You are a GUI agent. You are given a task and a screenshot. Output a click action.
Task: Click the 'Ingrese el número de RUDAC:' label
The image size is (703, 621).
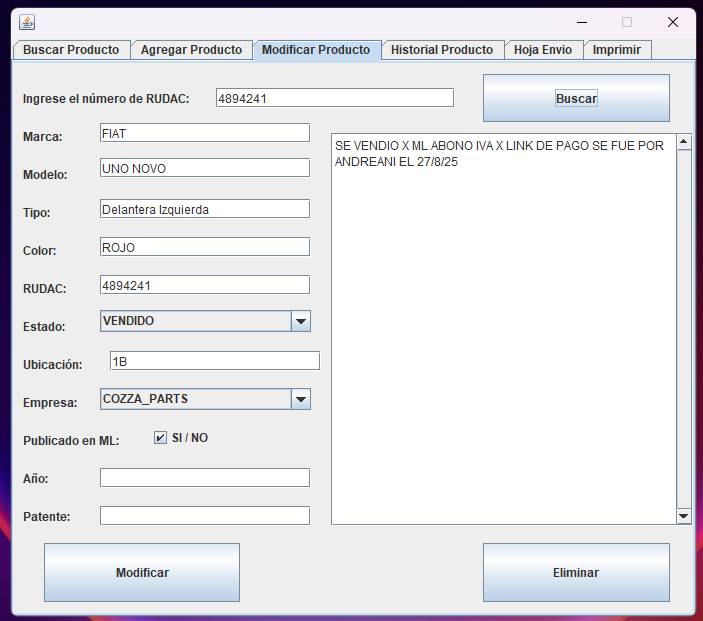(x=106, y=99)
